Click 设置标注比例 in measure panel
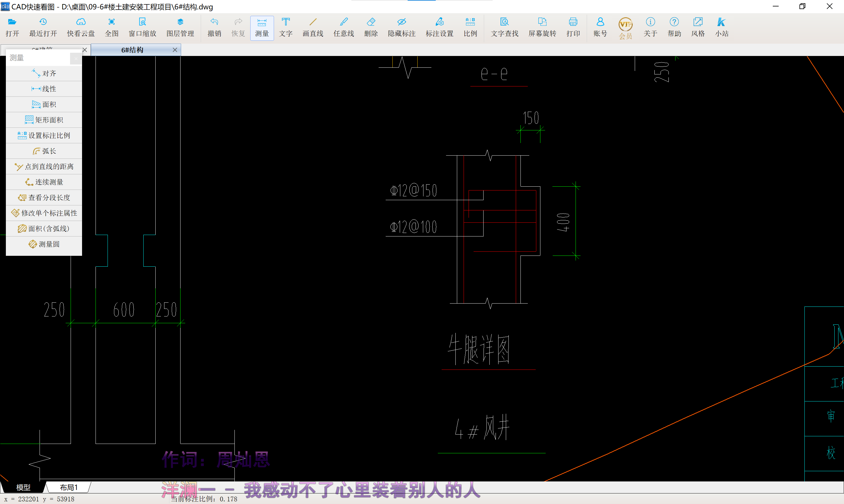Screen dimensions: 844x504 tap(44, 135)
